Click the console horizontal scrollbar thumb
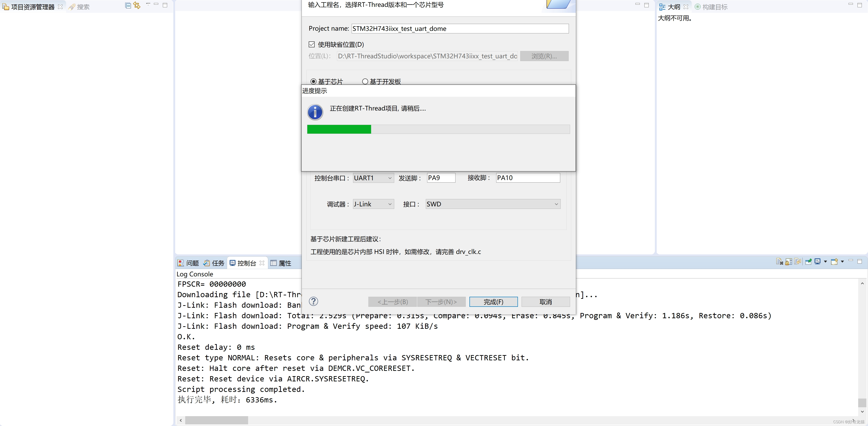Viewport: 868px width, 426px height. click(216, 420)
